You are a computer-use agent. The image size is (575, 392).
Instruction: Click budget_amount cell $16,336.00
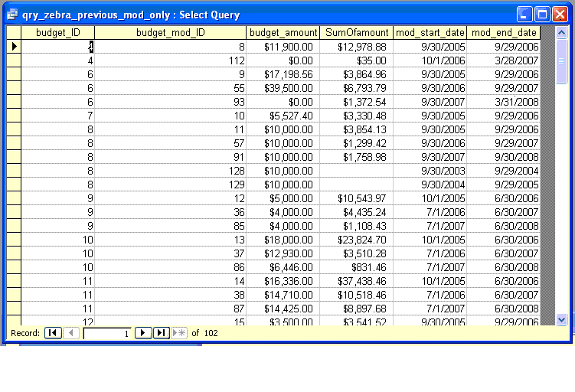(x=283, y=281)
